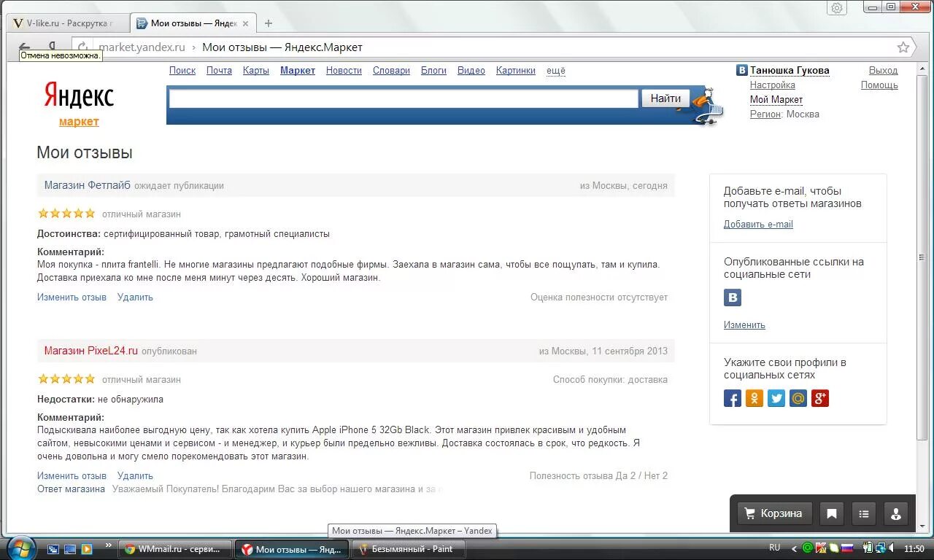Viewport: 934px width, 560px height.
Task: Click the Добавить e-mail link
Action: [758, 225]
